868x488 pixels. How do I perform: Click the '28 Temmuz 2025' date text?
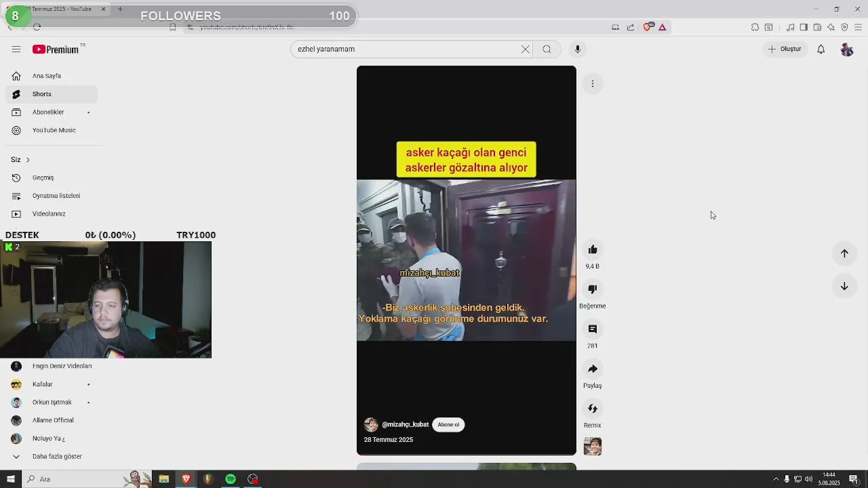[x=389, y=440]
